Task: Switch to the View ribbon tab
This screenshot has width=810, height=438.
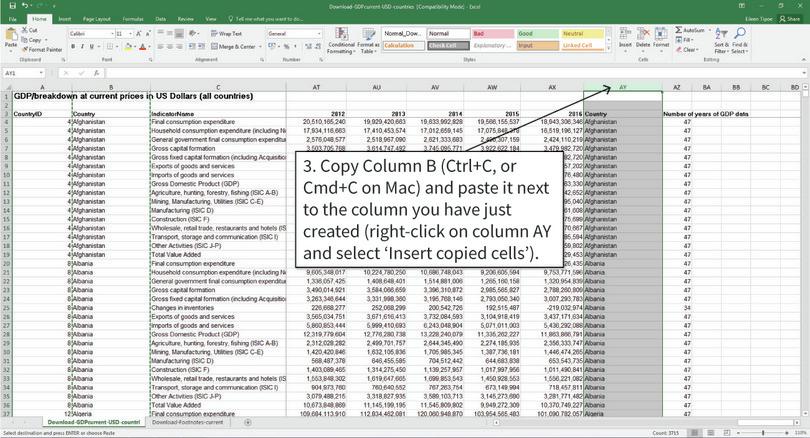Action: point(211,19)
